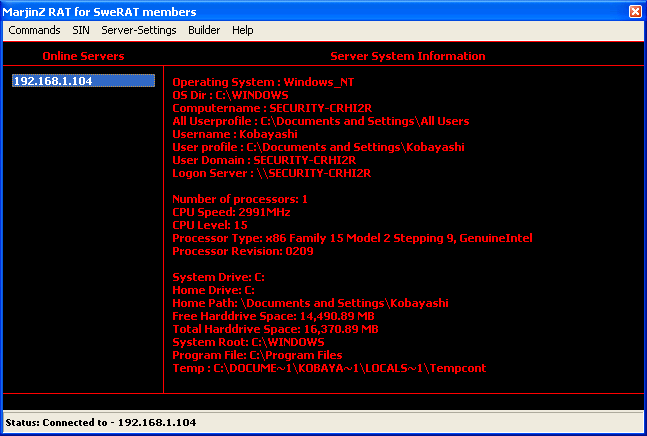
Task: Open the Help menu
Action: (x=243, y=31)
